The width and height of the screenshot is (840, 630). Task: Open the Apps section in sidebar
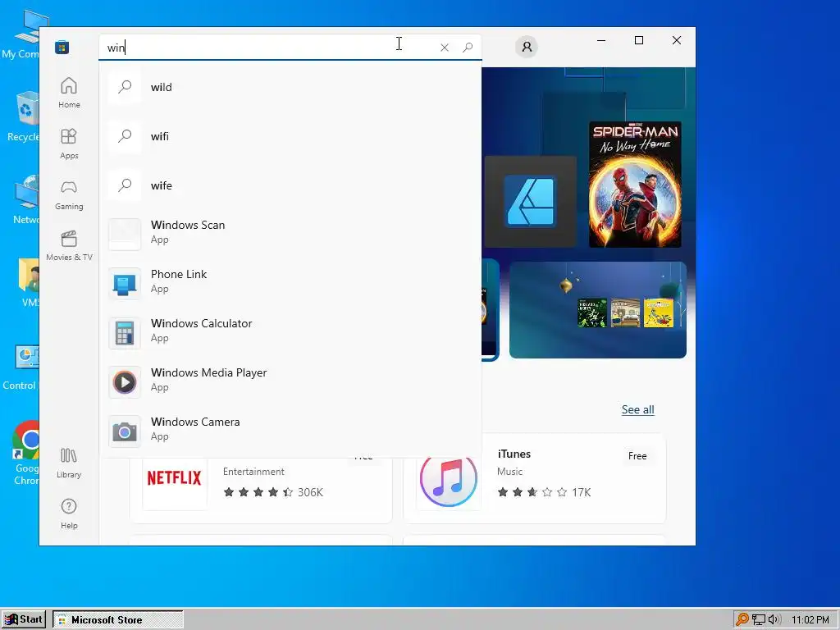coord(69,144)
